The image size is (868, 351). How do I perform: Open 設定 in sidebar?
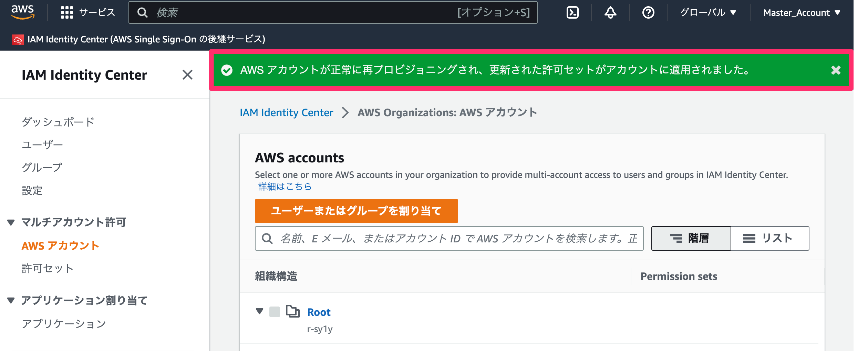pyautogui.click(x=32, y=190)
